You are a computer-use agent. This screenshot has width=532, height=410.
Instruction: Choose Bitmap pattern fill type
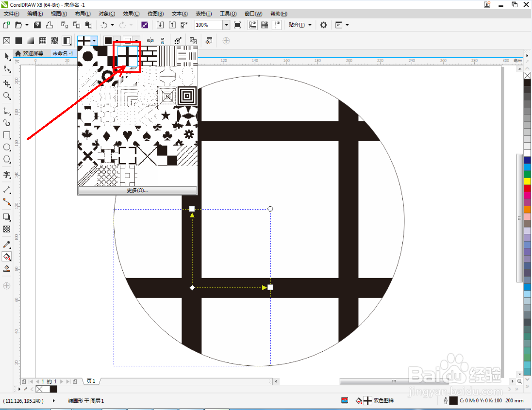click(55, 41)
